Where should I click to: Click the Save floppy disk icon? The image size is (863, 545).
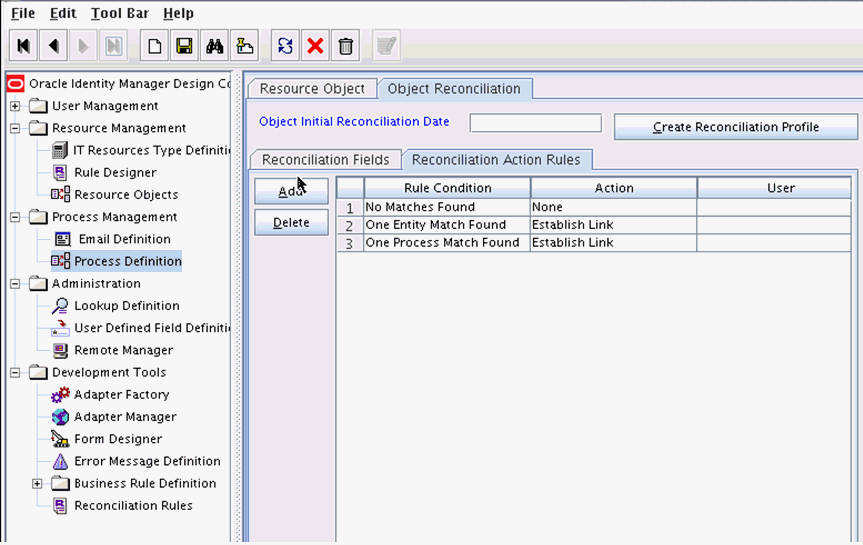pyautogui.click(x=184, y=46)
